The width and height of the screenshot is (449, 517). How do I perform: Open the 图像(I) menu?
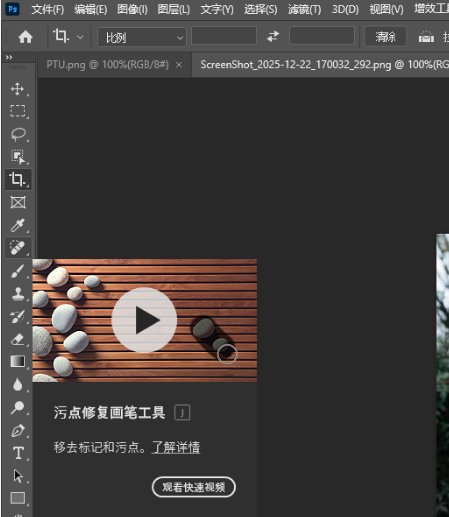tap(132, 9)
